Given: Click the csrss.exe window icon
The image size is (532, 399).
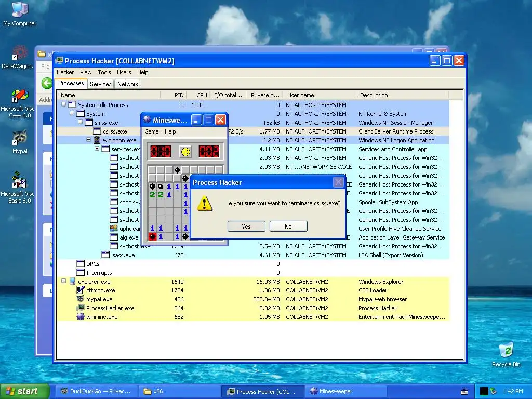Looking at the screenshot, I should (97, 131).
